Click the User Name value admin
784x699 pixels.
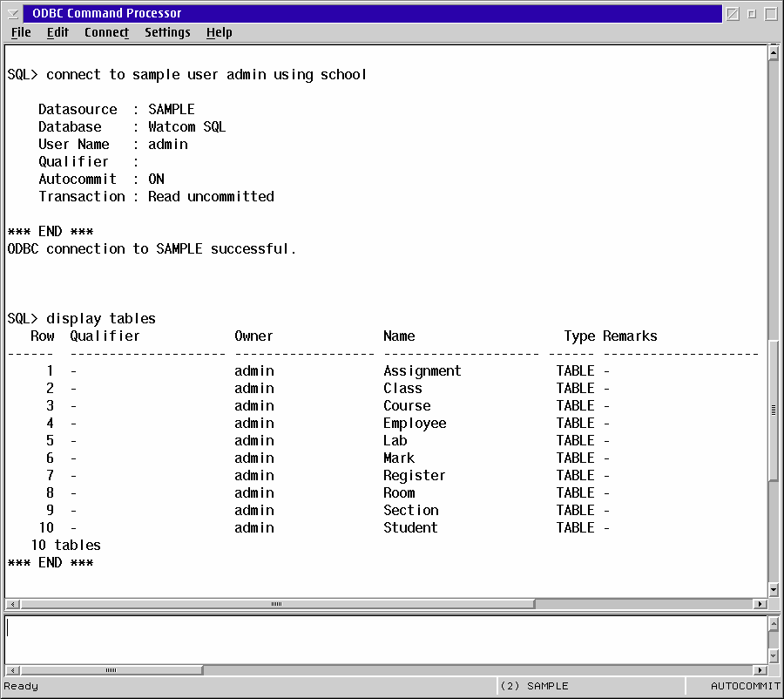point(167,145)
